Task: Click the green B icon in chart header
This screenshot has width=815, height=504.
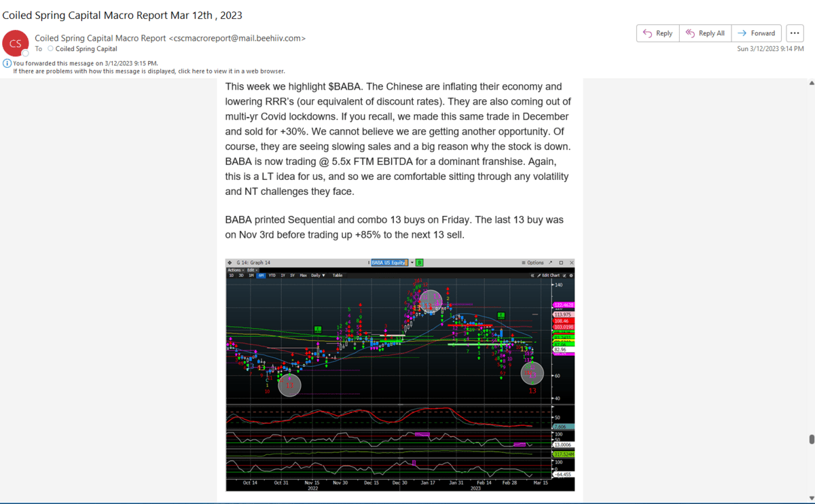Action: point(420,262)
